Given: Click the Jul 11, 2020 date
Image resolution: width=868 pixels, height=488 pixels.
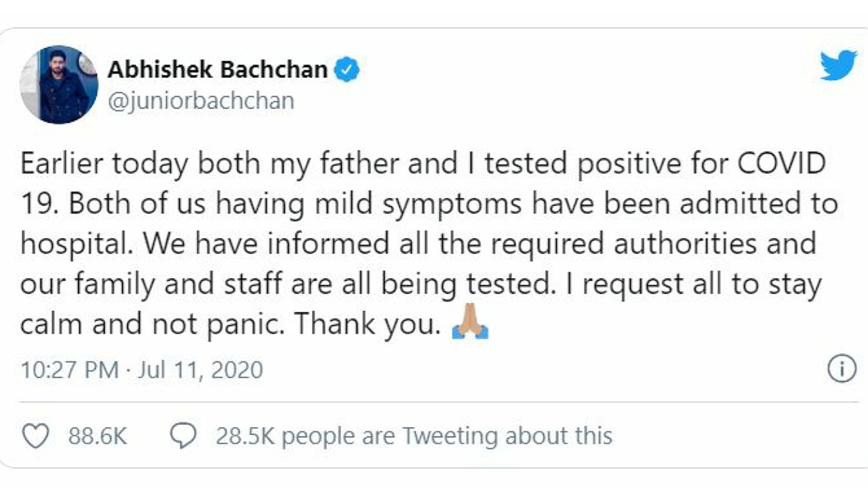Looking at the screenshot, I should [x=201, y=370].
